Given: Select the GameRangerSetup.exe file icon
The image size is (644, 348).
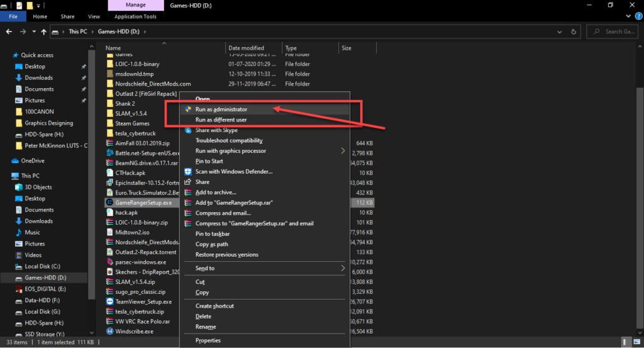Looking at the screenshot, I should (x=109, y=203).
